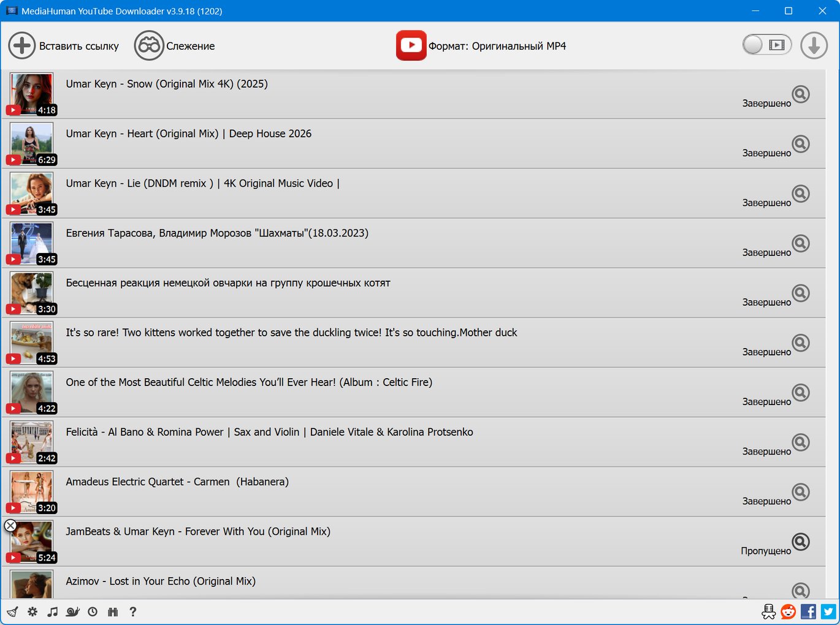This screenshot has width=840, height=625.
Task: Locate the downloaded 'Snow (Original Mix 4K)' file
Action: (801, 94)
